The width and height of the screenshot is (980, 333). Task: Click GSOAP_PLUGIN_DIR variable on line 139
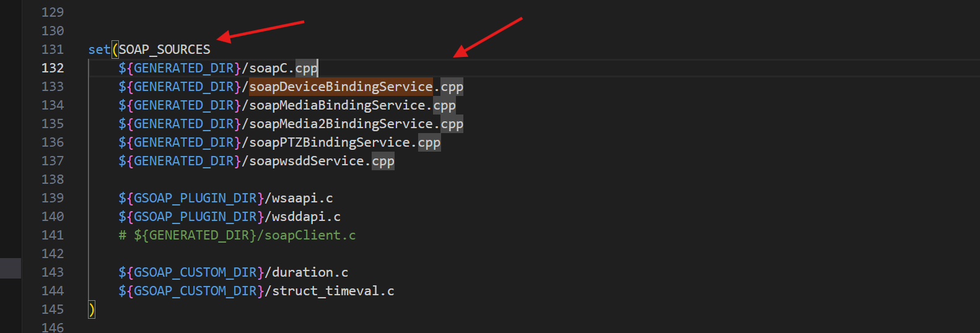[x=195, y=198]
